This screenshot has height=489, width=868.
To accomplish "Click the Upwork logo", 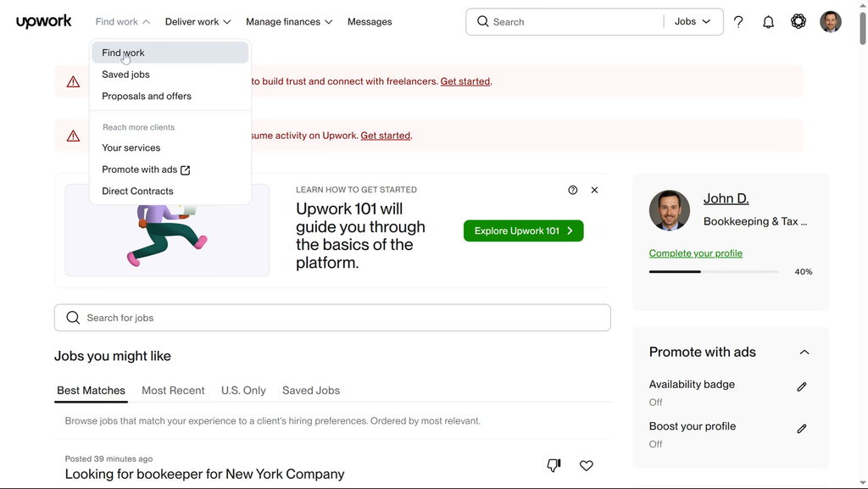I will point(43,22).
